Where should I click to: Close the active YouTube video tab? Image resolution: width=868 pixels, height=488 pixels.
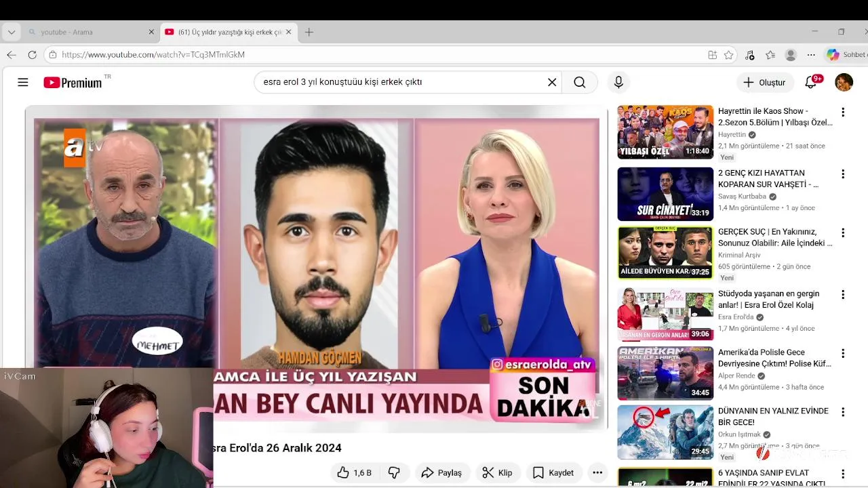pos(288,32)
